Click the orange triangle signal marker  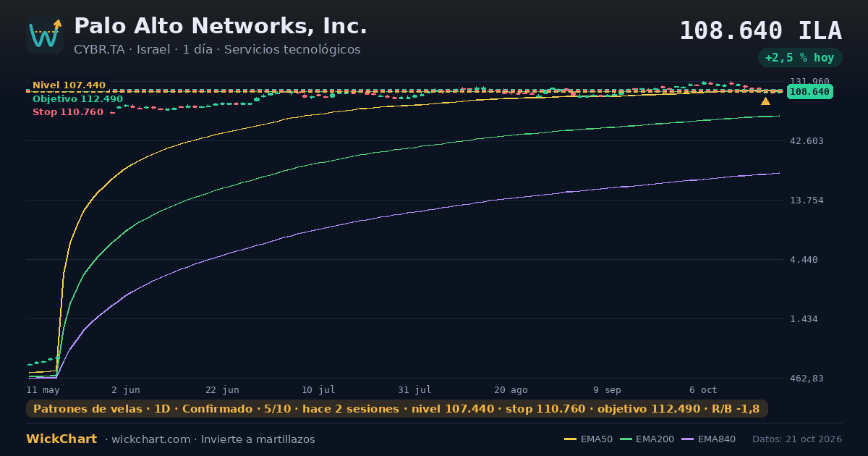click(x=765, y=101)
